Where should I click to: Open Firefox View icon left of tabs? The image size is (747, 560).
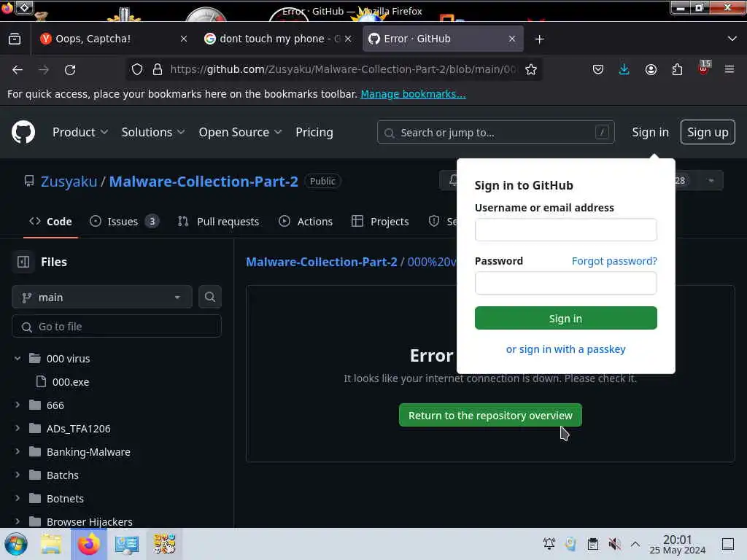pos(15,39)
